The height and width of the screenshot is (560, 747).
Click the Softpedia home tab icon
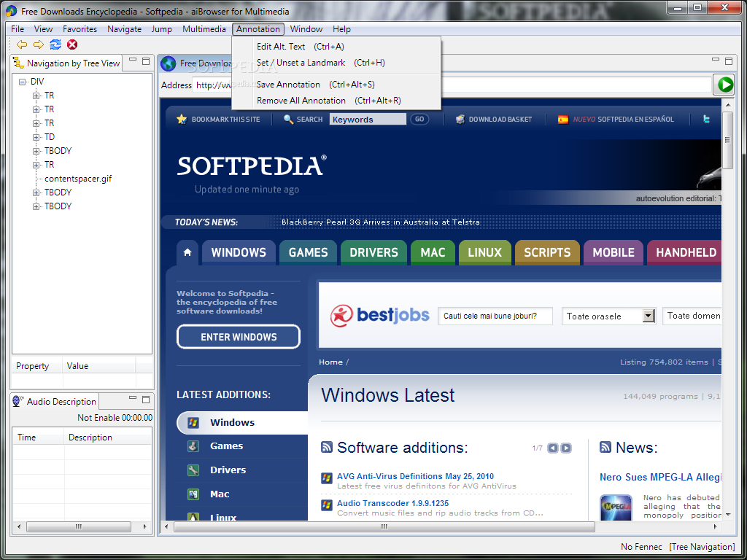point(187,252)
